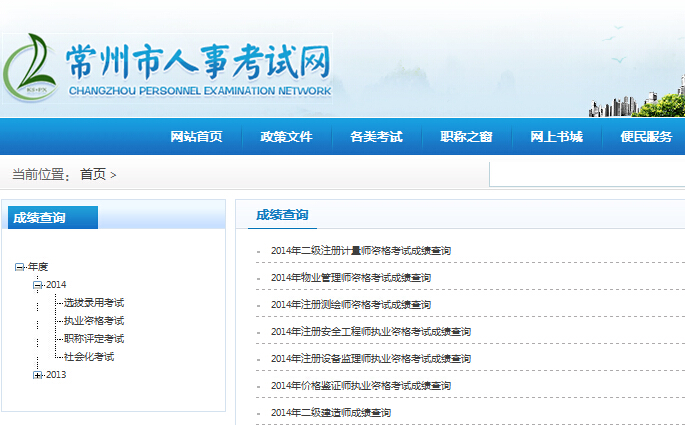Viewport: 685px width, 425px height.
Task: Open 2014年注册设备监理师执业资格考试成绩查询 link
Action: pos(371,359)
